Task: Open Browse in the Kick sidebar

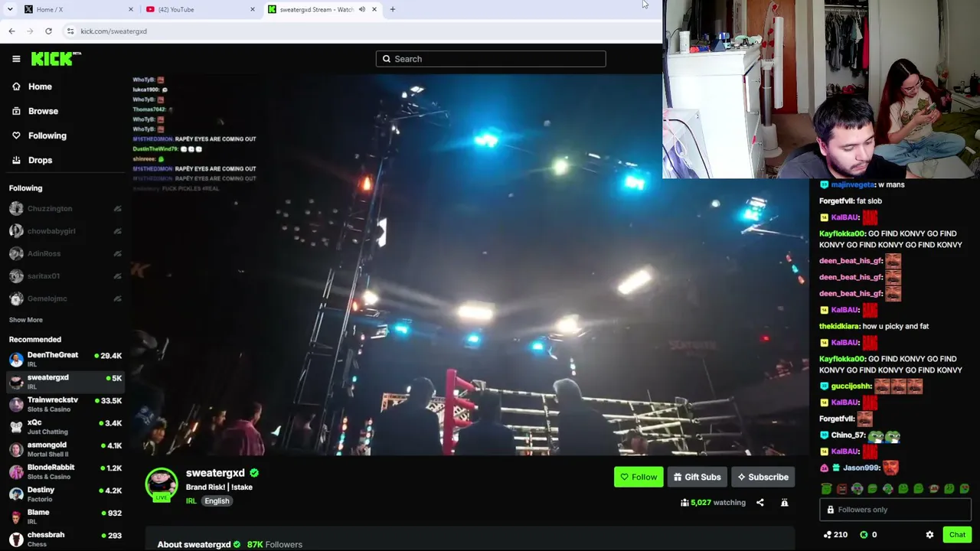Action: pos(43,111)
